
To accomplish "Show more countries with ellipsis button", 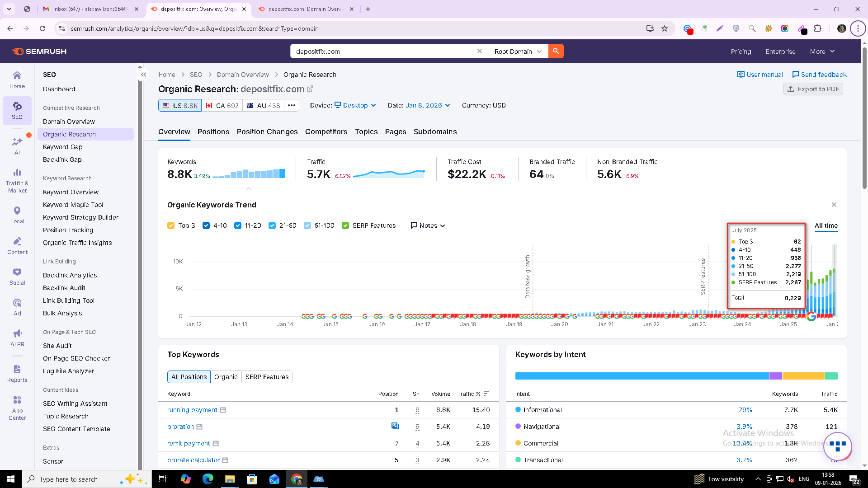I will [292, 105].
